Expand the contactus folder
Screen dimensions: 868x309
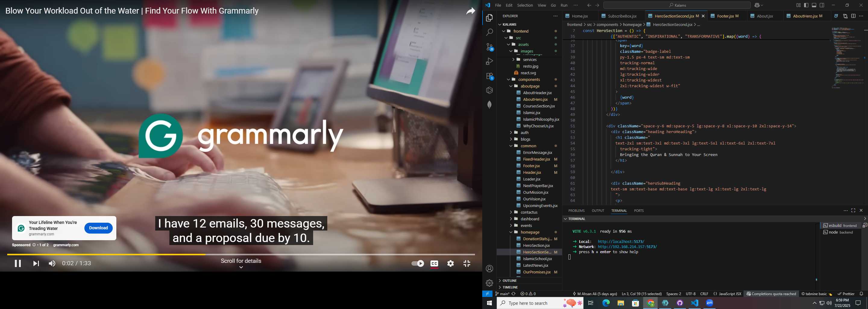[529, 212]
